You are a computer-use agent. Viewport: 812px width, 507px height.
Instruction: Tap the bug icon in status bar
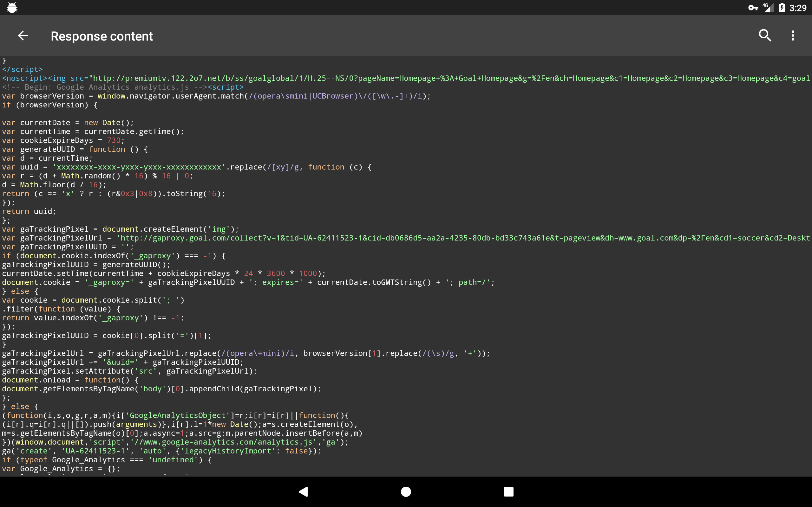coord(12,7)
